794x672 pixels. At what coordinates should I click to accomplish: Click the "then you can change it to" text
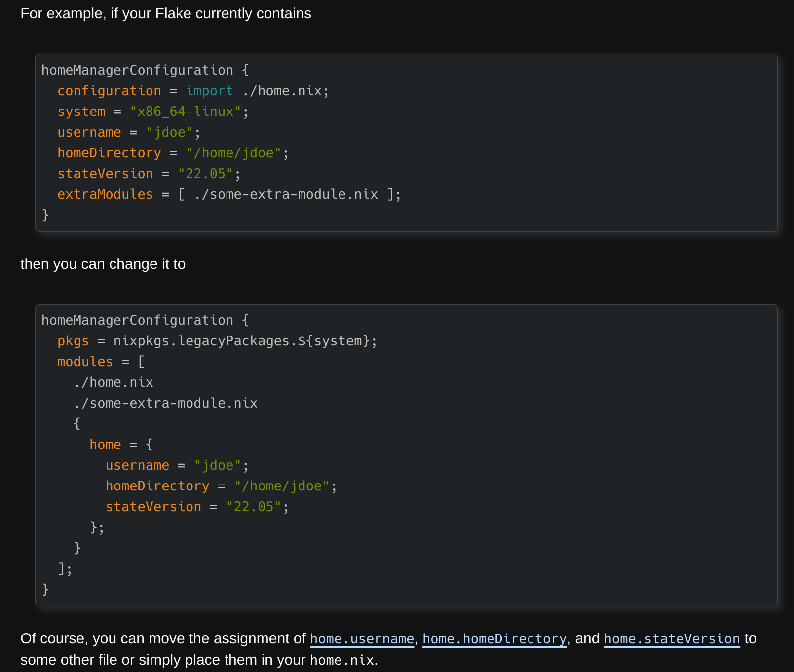click(103, 264)
